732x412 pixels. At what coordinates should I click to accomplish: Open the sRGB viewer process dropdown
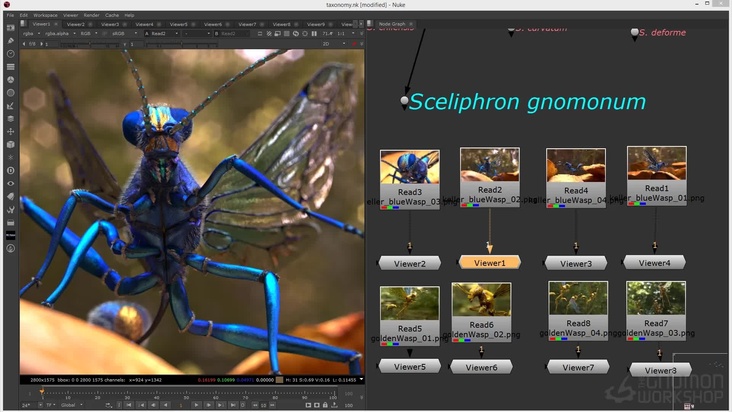coord(123,34)
